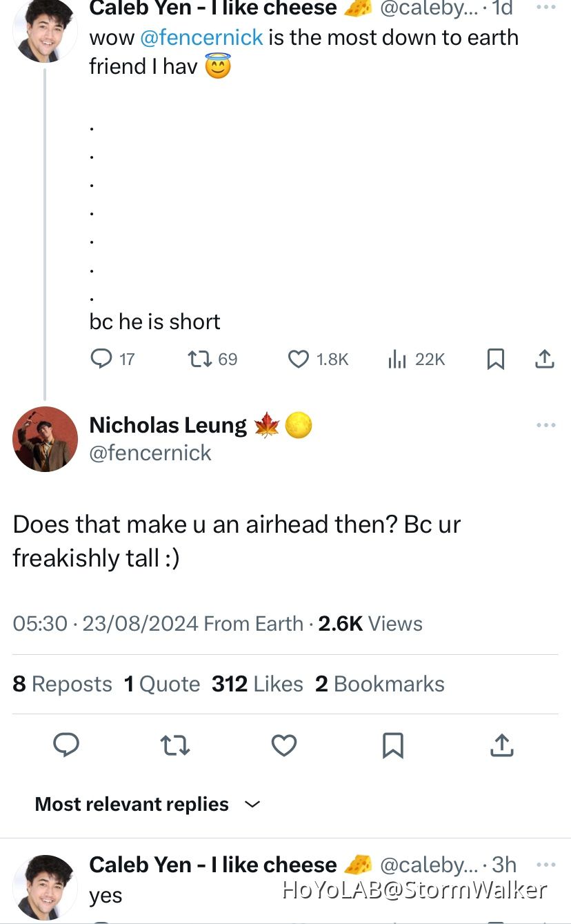Open more options on Caleb's top tweet

(x=545, y=6)
